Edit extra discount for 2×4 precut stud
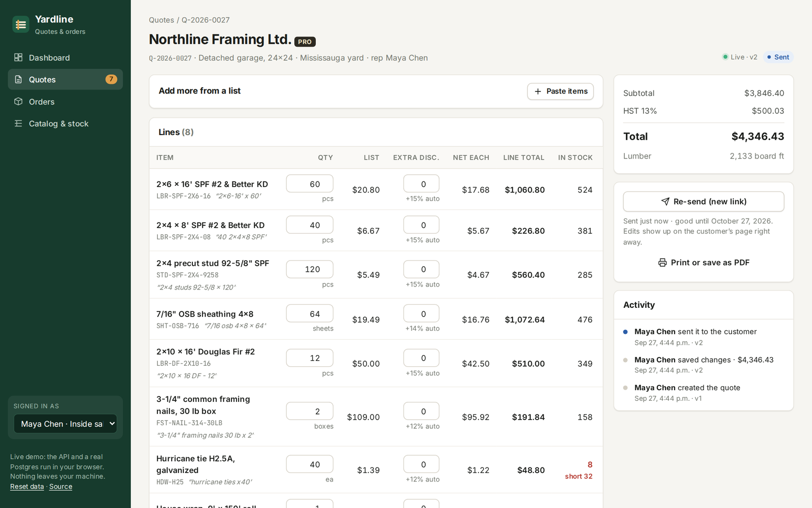Screen dimensions: 812x508 tap(421, 269)
